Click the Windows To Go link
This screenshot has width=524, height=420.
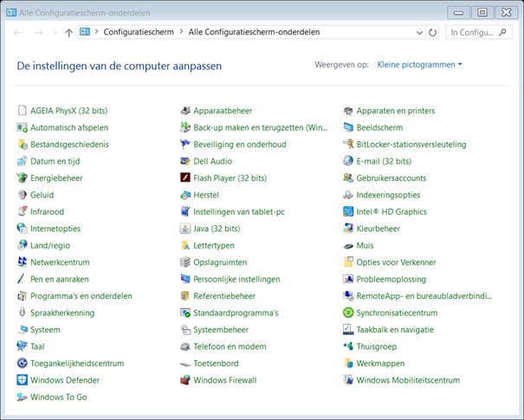point(59,397)
